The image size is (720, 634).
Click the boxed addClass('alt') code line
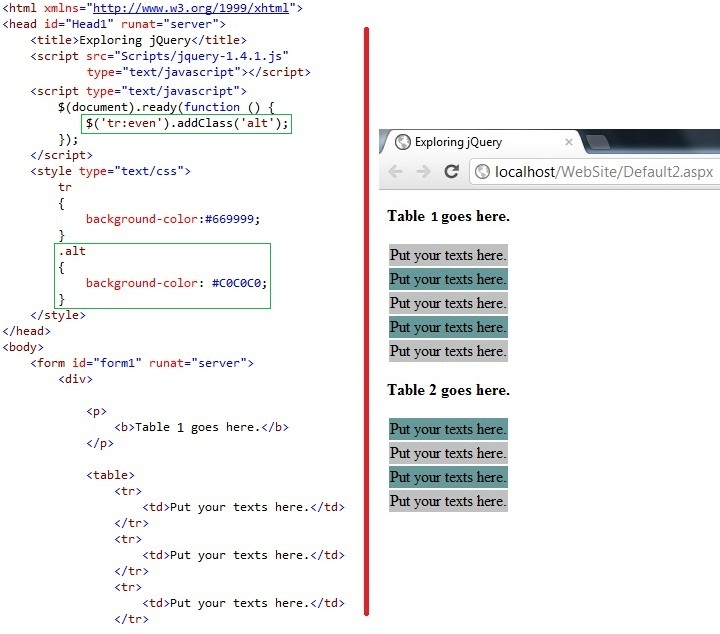click(186, 123)
